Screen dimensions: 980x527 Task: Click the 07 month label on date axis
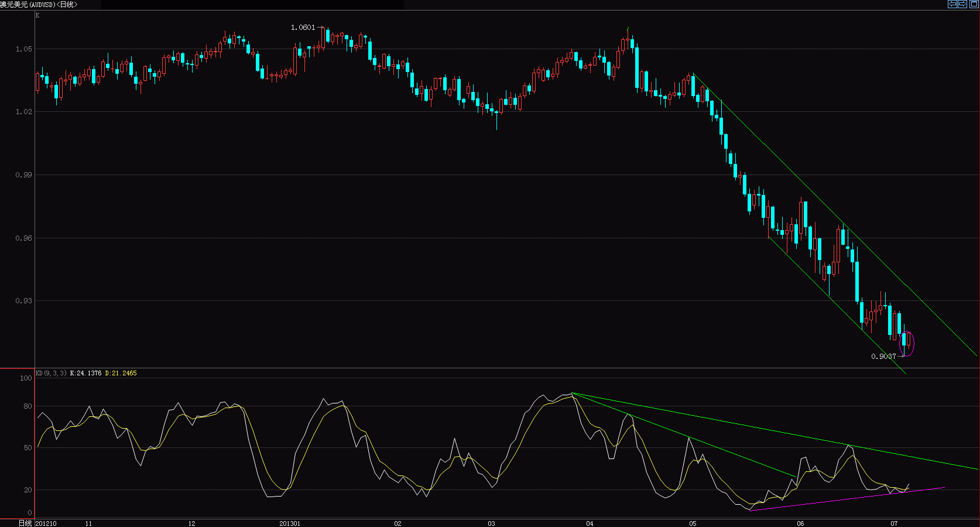[x=894, y=523]
